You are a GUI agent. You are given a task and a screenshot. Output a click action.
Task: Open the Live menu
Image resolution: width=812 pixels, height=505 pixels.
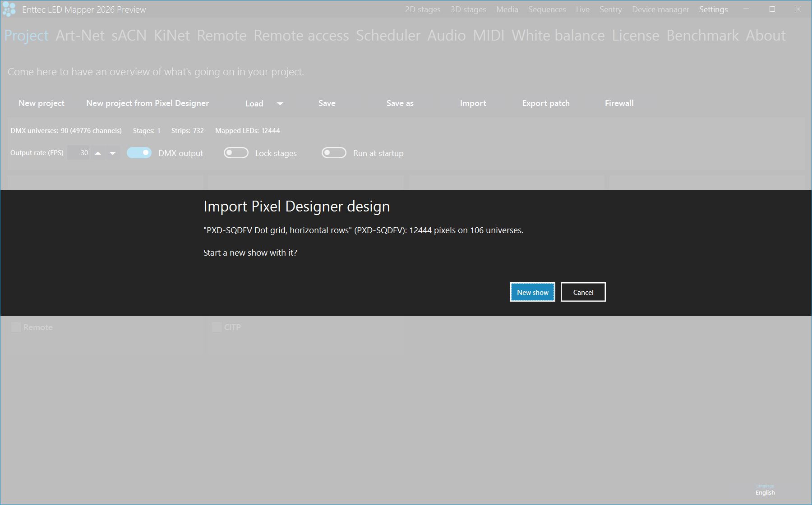pyautogui.click(x=582, y=9)
